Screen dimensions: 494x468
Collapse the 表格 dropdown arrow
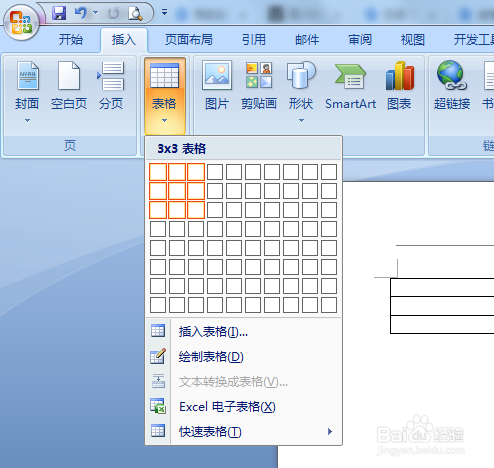[164, 121]
